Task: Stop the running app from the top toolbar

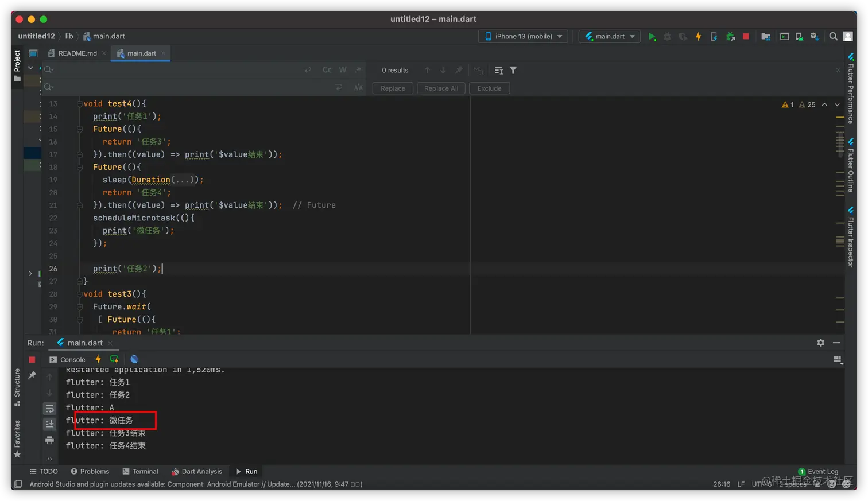Action: coord(746,36)
